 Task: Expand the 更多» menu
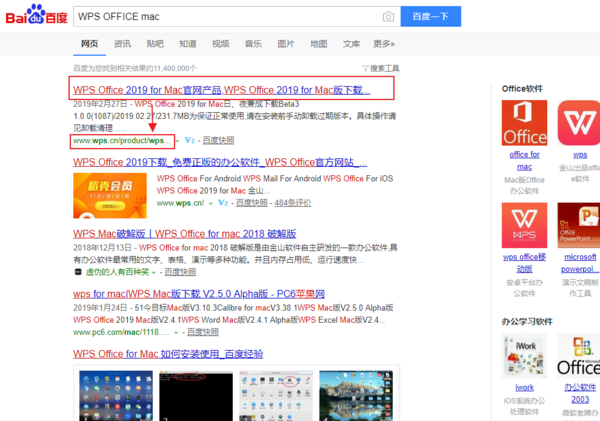pyautogui.click(x=384, y=44)
